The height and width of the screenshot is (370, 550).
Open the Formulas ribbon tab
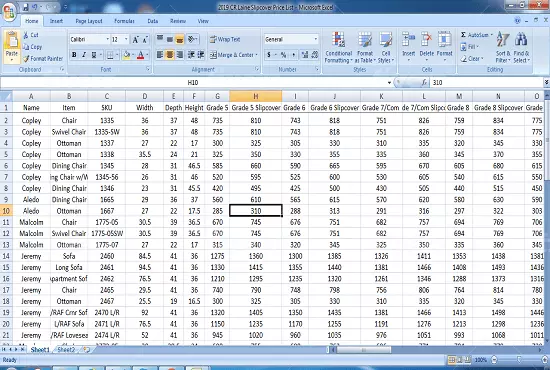tap(124, 21)
